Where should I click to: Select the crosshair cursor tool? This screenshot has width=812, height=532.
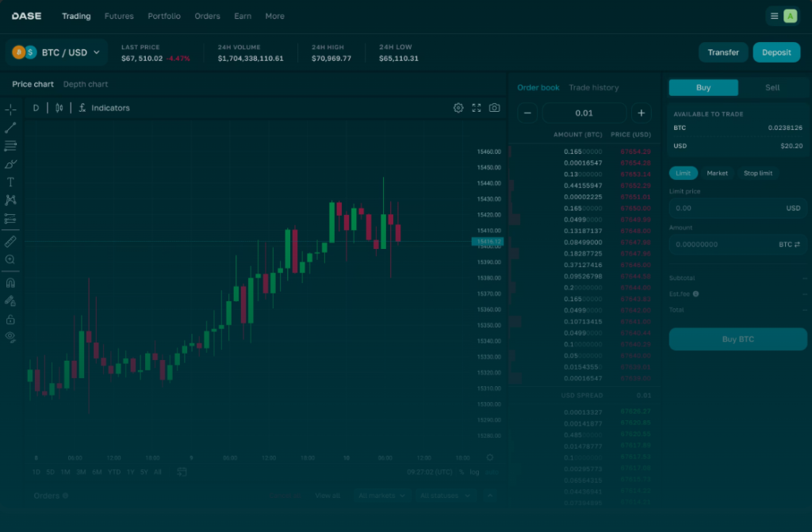[10, 109]
